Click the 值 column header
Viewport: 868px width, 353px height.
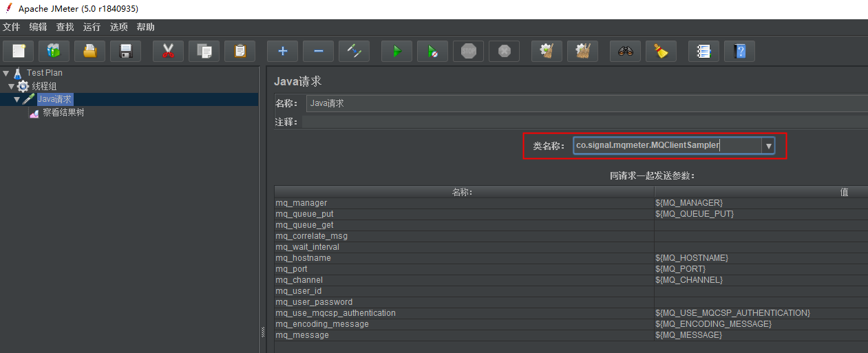761,192
